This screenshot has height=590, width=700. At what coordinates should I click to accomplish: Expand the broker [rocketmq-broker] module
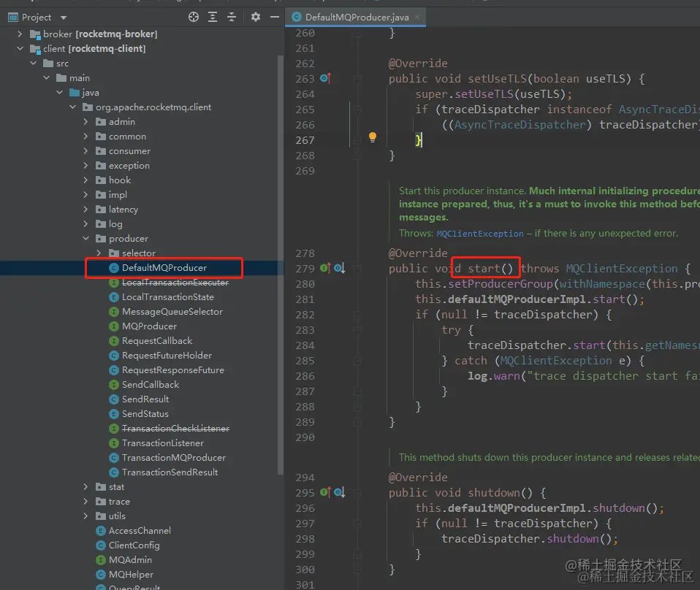point(20,34)
